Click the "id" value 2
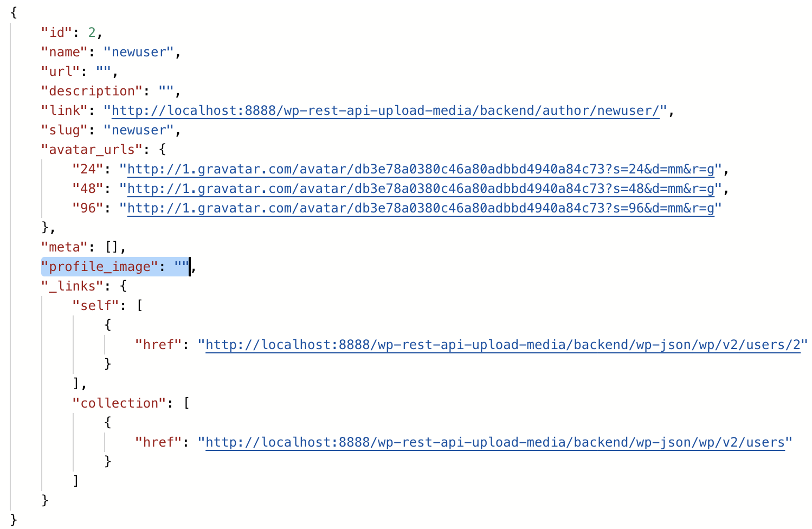Viewport: 812px width, 529px height. [92, 33]
